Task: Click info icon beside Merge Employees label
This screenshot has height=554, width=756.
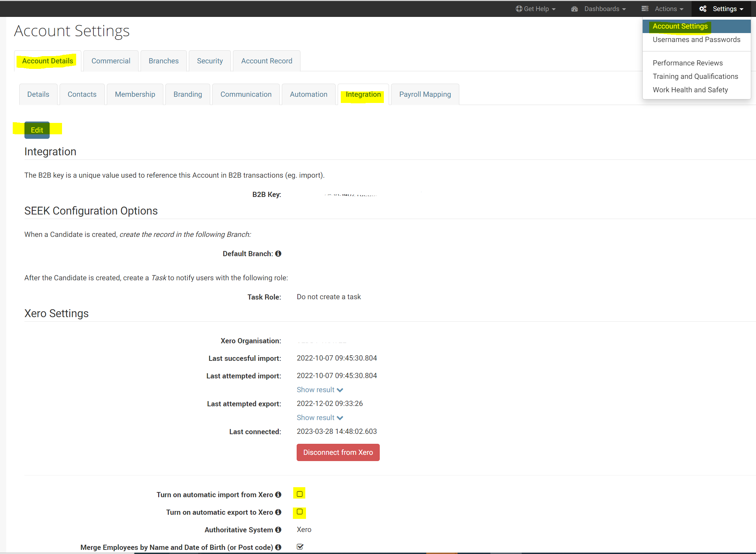Action: pos(278,547)
